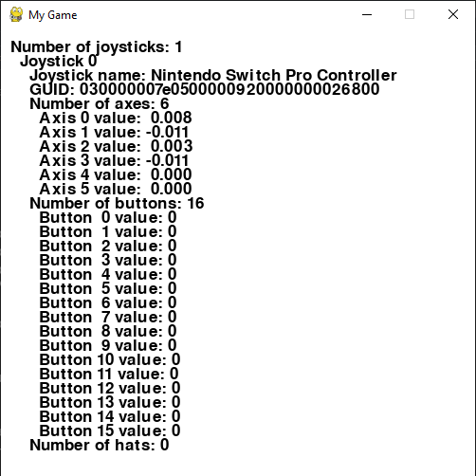Click the Number of hats line

(100, 445)
